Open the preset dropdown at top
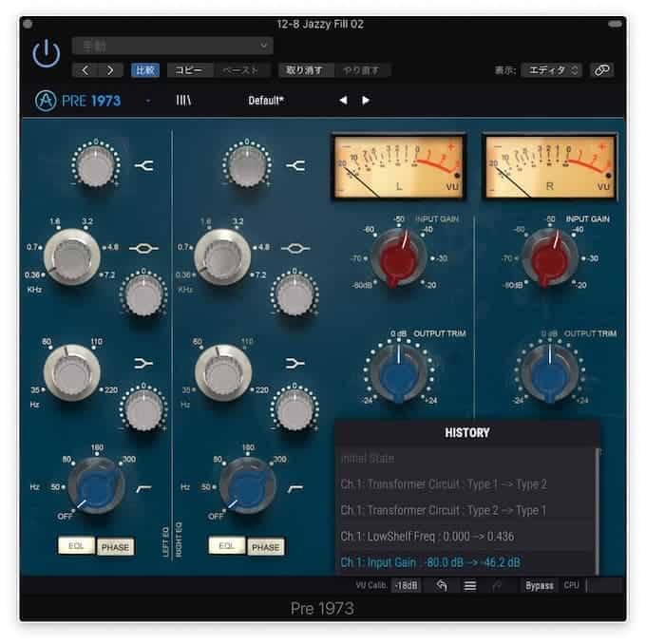Image resolution: width=646 pixels, height=644 pixels. pos(173,46)
